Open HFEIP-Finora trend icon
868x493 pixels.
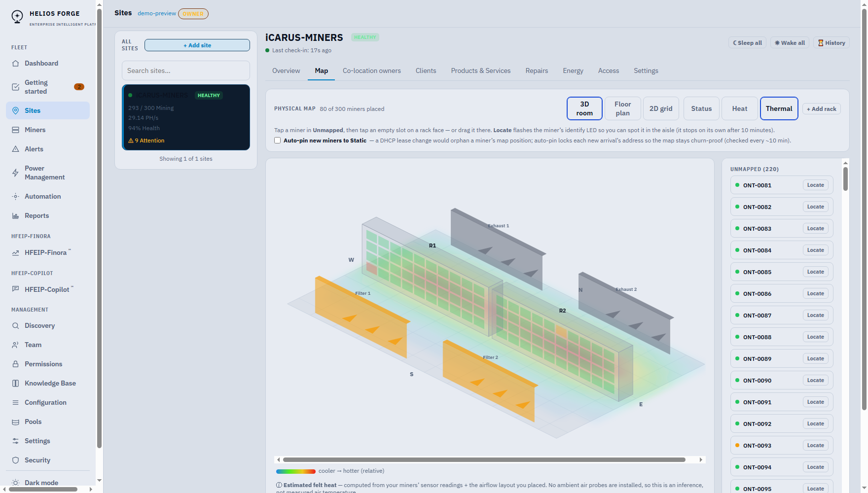(15, 252)
